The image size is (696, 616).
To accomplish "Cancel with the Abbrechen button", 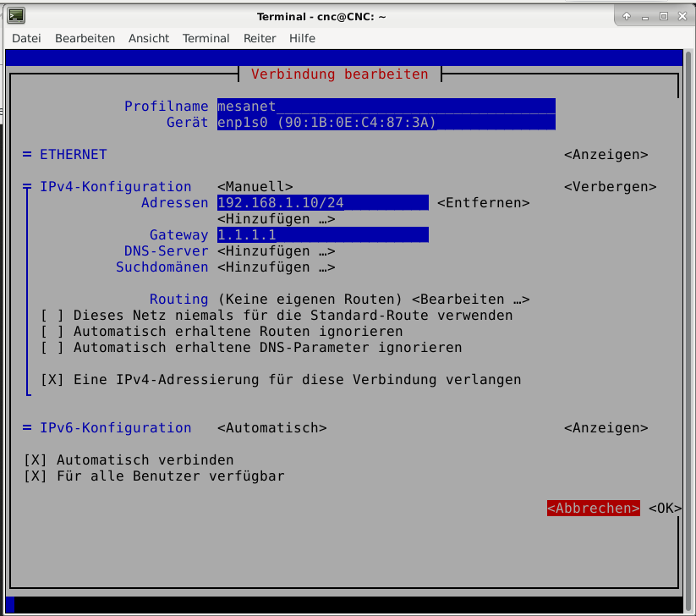I will tap(593, 508).
